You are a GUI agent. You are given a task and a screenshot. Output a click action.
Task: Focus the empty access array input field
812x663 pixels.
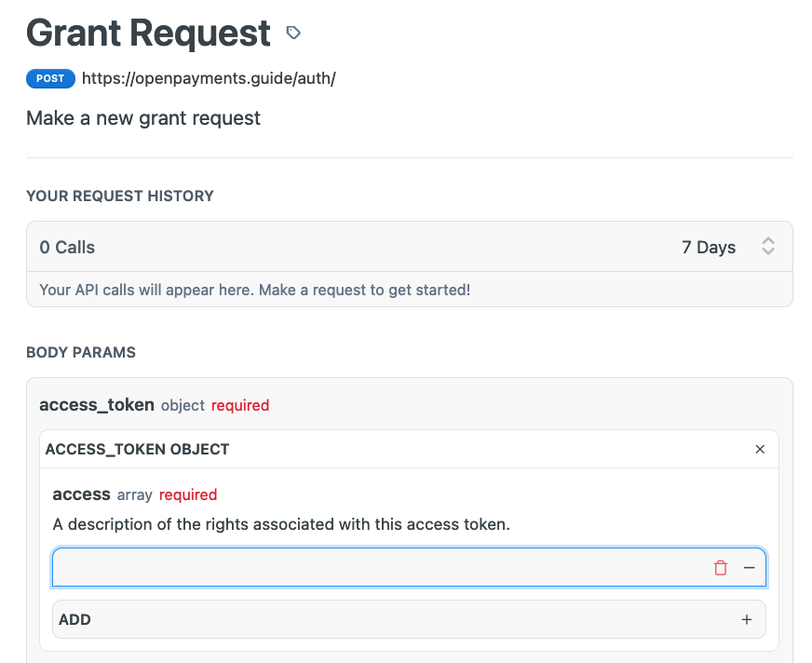point(372,567)
